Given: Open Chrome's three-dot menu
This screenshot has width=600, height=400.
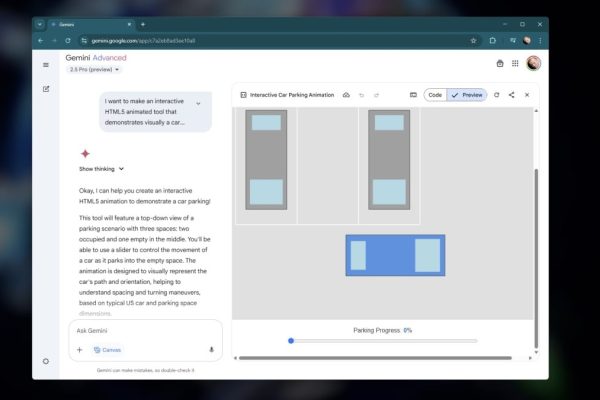Looking at the screenshot, I should 540,41.
